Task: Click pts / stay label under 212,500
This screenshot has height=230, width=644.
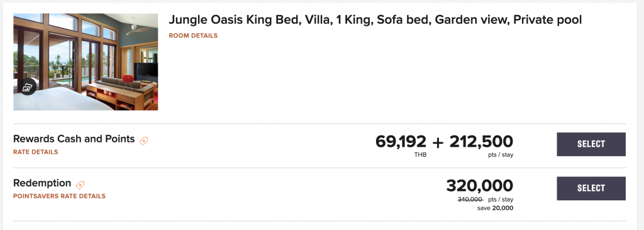Action: click(501, 155)
